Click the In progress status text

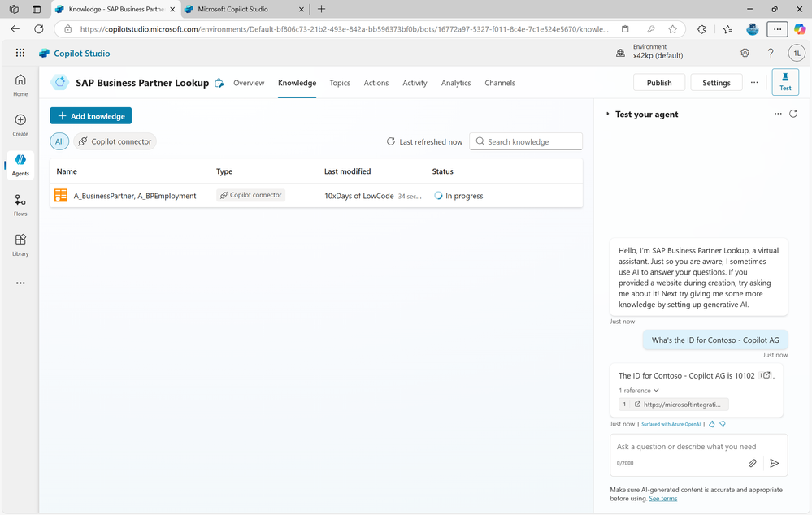(464, 196)
